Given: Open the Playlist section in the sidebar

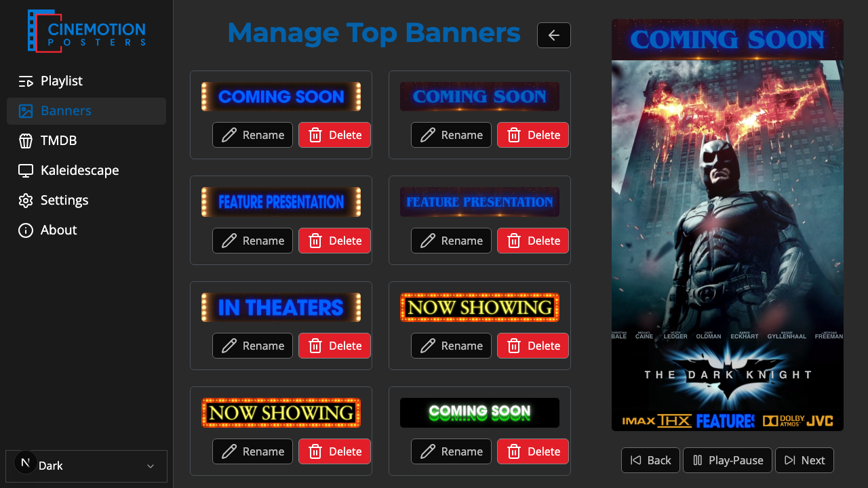Looking at the screenshot, I should point(86,81).
